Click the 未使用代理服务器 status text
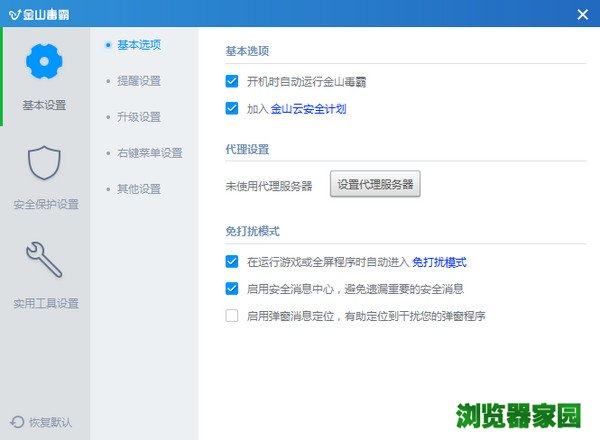 [269, 186]
